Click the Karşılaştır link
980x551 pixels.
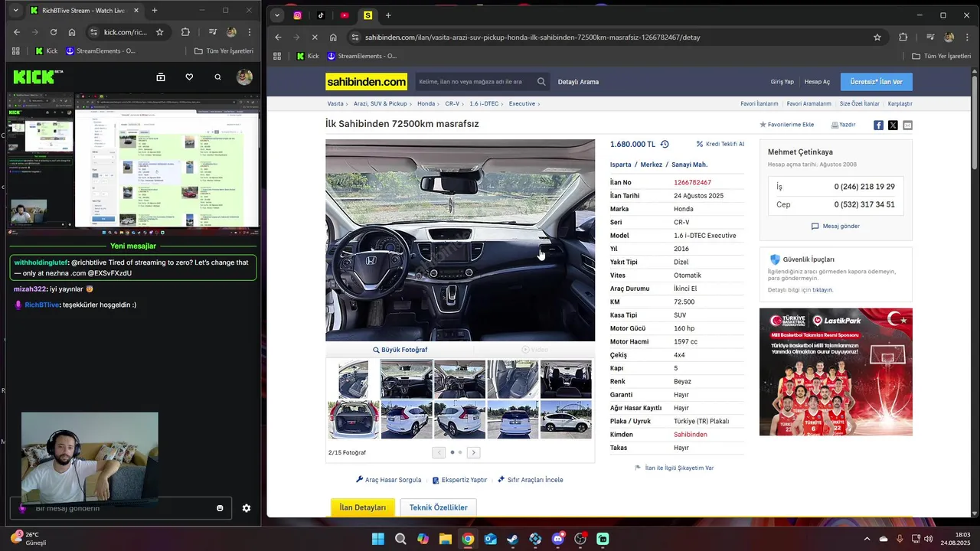tap(900, 103)
